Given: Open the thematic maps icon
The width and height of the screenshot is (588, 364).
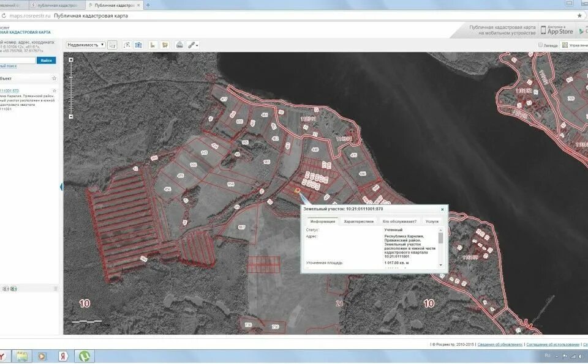Looking at the screenshot, I should pos(153,45).
